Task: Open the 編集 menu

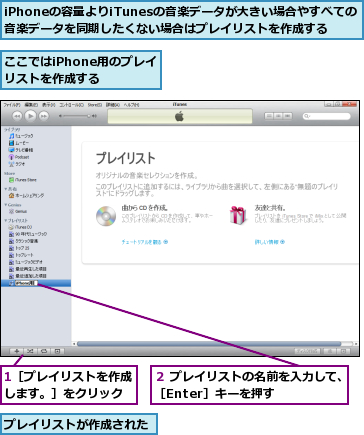Action: tap(31, 105)
